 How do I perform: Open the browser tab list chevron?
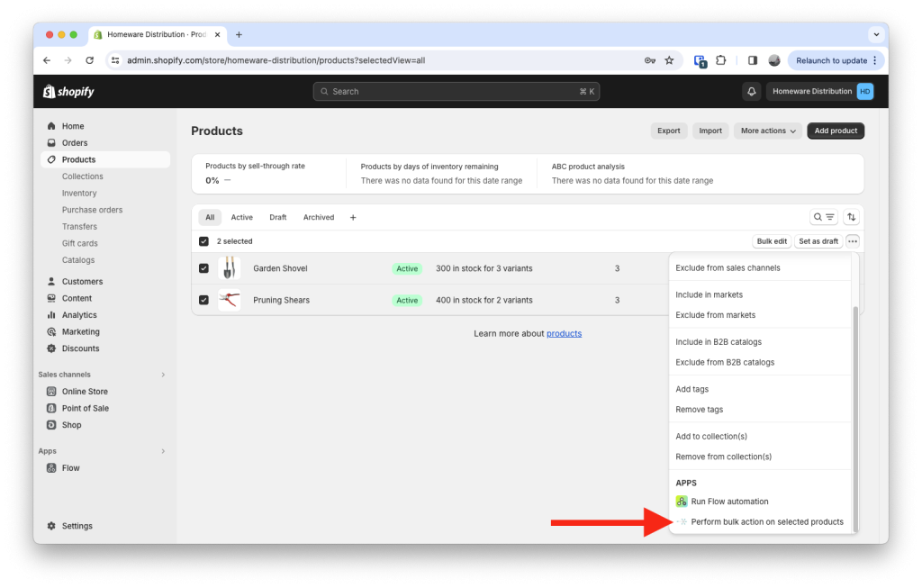876,35
